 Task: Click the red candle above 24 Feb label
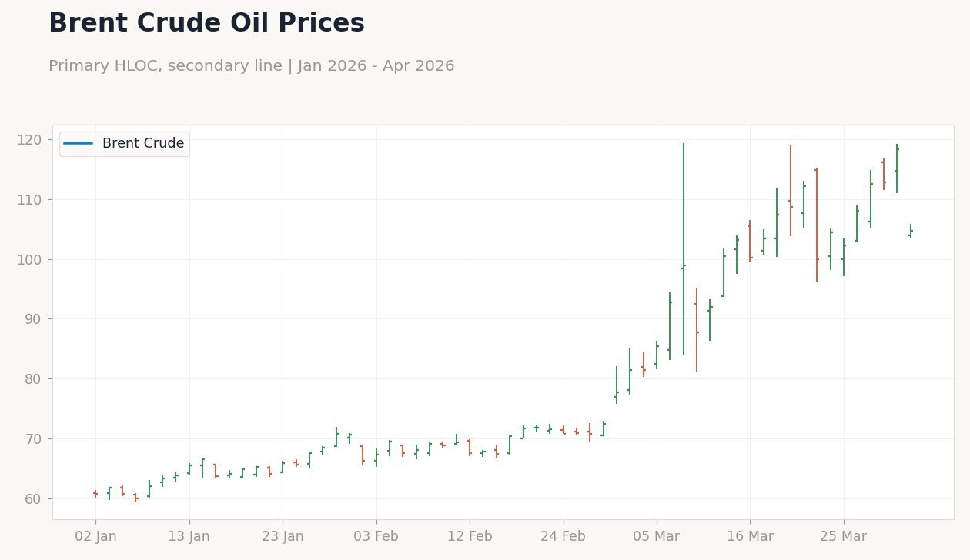click(x=564, y=431)
